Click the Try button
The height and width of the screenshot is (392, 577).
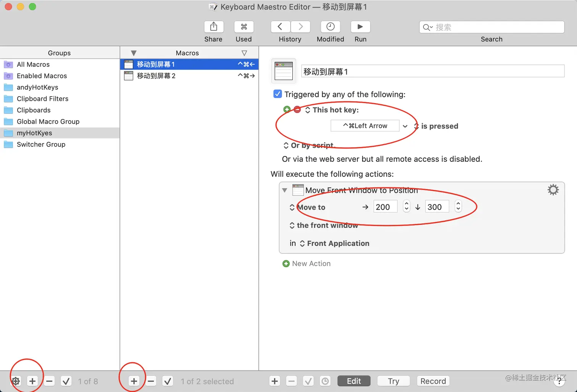pyautogui.click(x=393, y=381)
